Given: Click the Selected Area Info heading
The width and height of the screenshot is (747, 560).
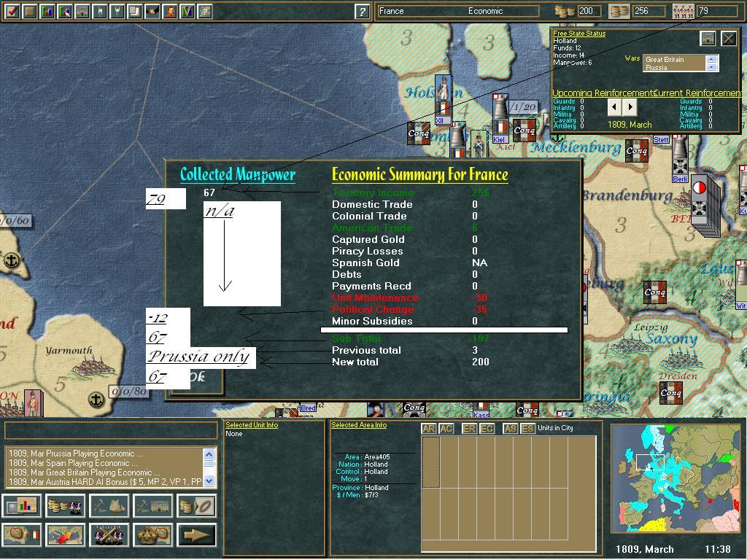Looking at the screenshot, I should coord(359,425).
